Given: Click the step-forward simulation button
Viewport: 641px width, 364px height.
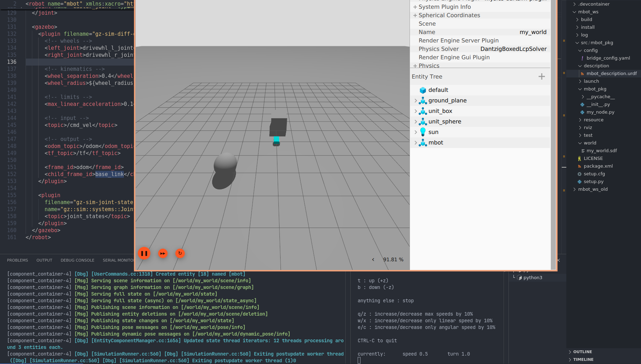Looking at the screenshot, I should tap(163, 253).
